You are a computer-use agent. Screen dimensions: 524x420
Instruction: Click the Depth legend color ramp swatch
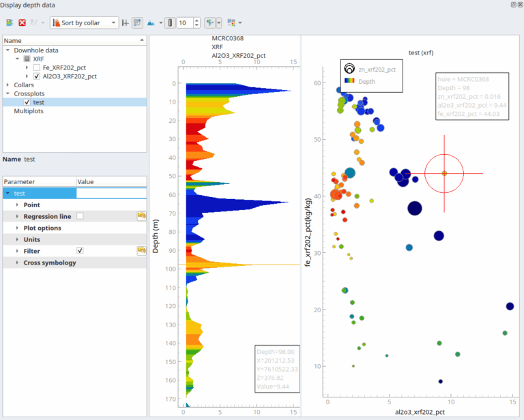(349, 80)
